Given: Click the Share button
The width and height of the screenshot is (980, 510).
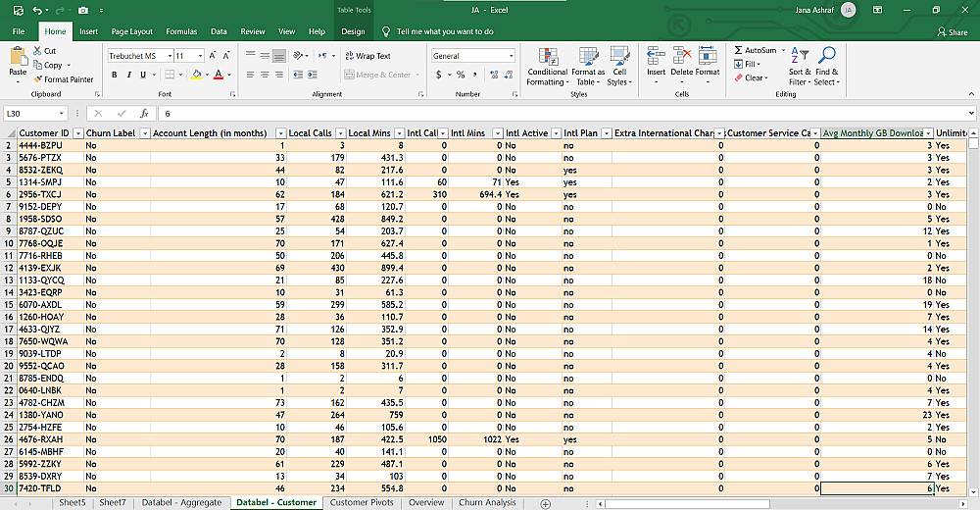Looking at the screenshot, I should (x=952, y=31).
